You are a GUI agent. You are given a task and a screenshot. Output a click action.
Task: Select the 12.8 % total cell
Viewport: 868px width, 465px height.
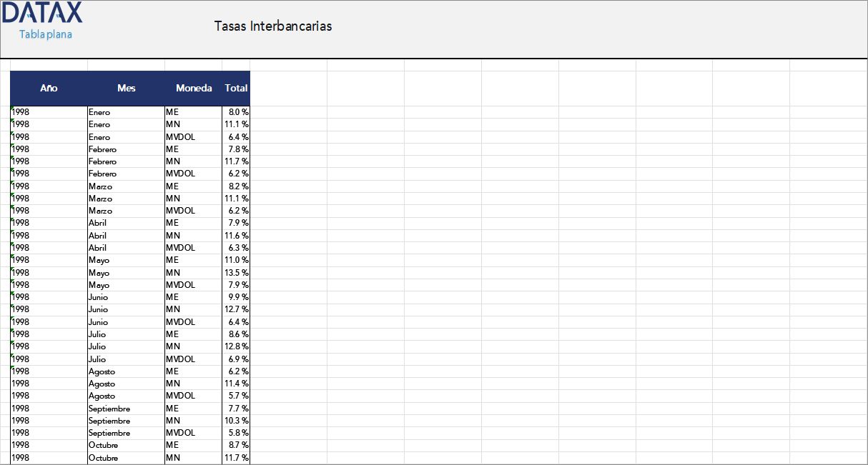click(x=237, y=346)
